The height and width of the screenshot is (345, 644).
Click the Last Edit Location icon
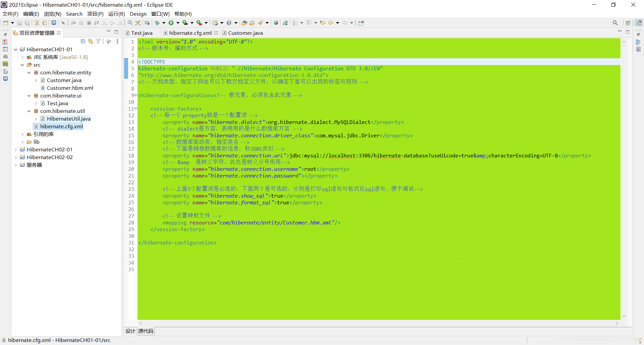[x=323, y=23]
